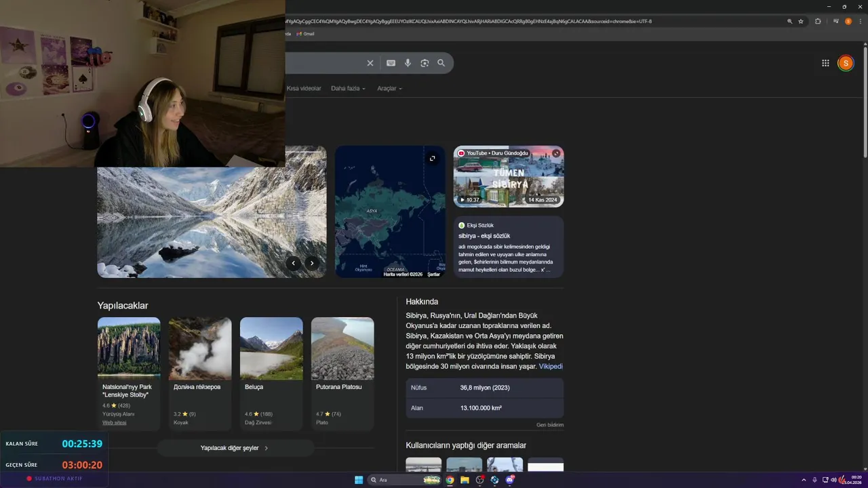868x488 pixels.
Task: Open Chrome media control icon
Action: click(835, 21)
